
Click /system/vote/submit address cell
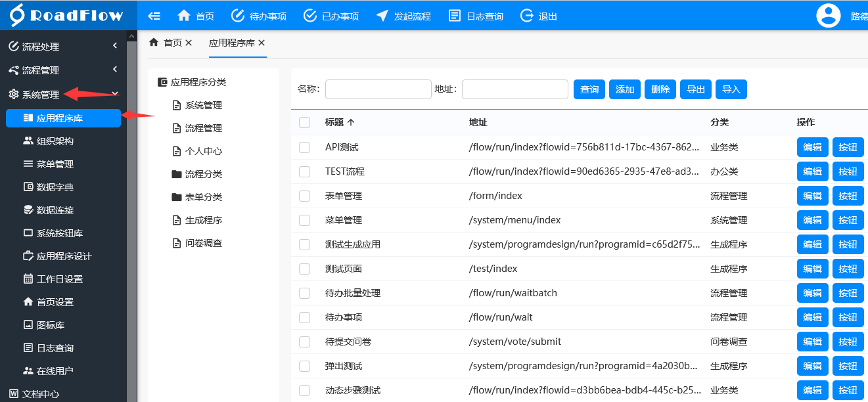[x=515, y=342]
